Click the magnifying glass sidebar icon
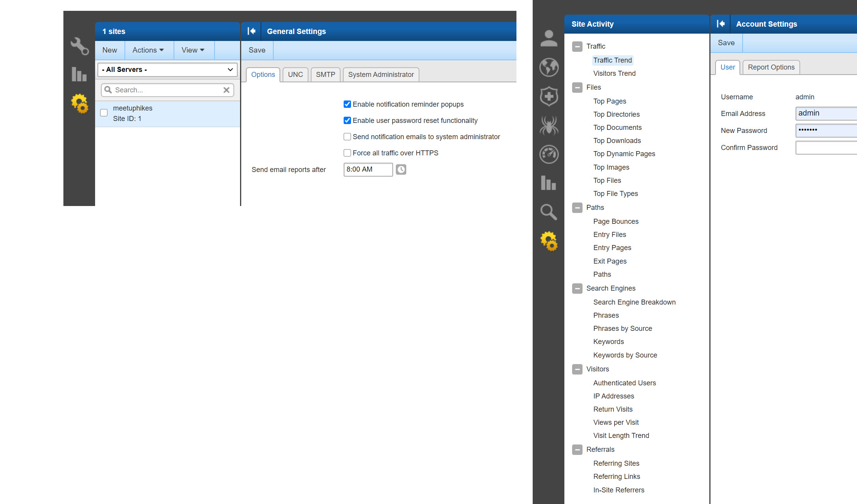The image size is (857, 504). [x=549, y=212]
